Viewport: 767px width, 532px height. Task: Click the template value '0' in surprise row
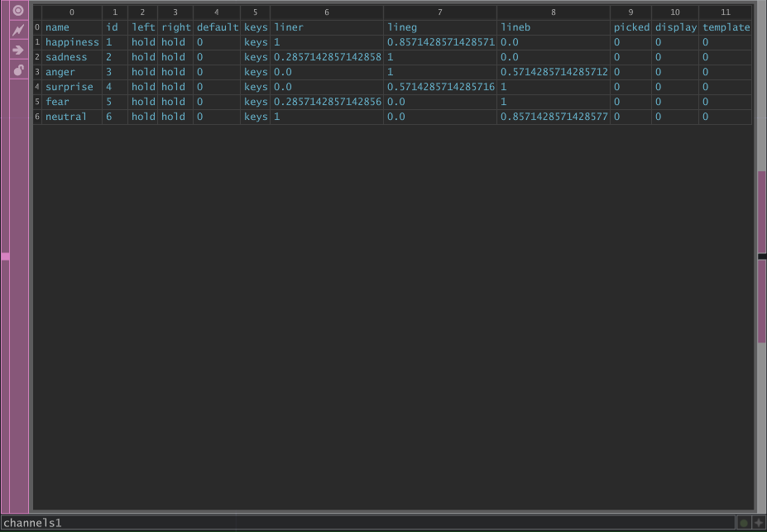[x=726, y=87]
